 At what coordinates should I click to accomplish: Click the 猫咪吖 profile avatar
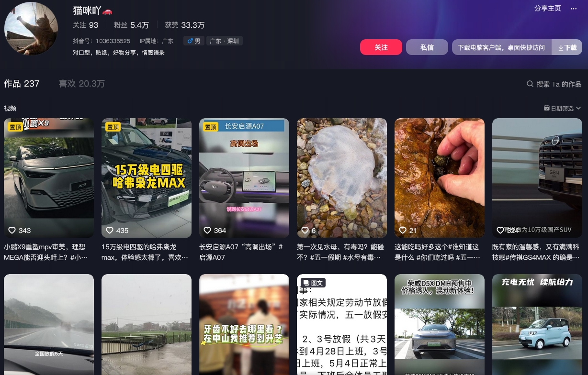(x=31, y=28)
